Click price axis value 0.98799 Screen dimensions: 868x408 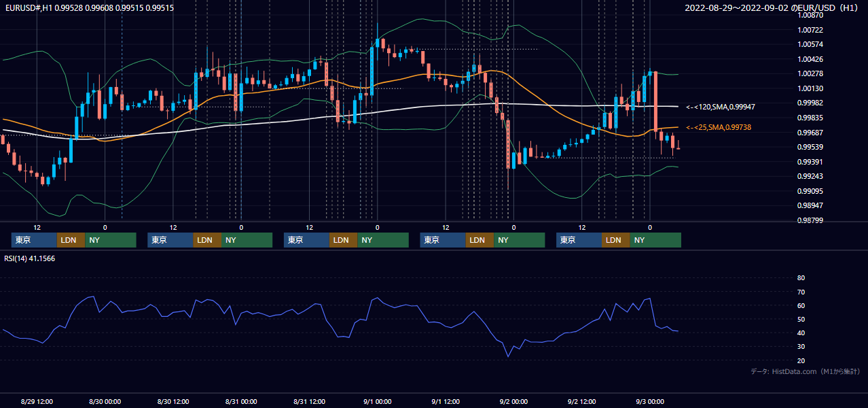(x=810, y=220)
